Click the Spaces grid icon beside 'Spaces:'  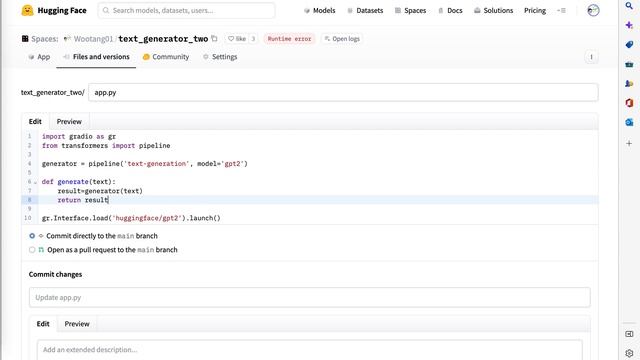[x=25, y=39]
